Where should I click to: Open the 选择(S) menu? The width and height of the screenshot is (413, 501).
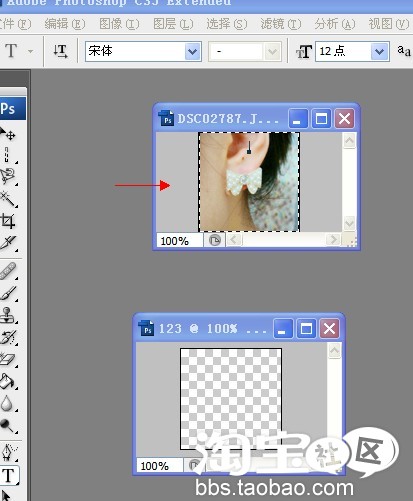(227, 24)
